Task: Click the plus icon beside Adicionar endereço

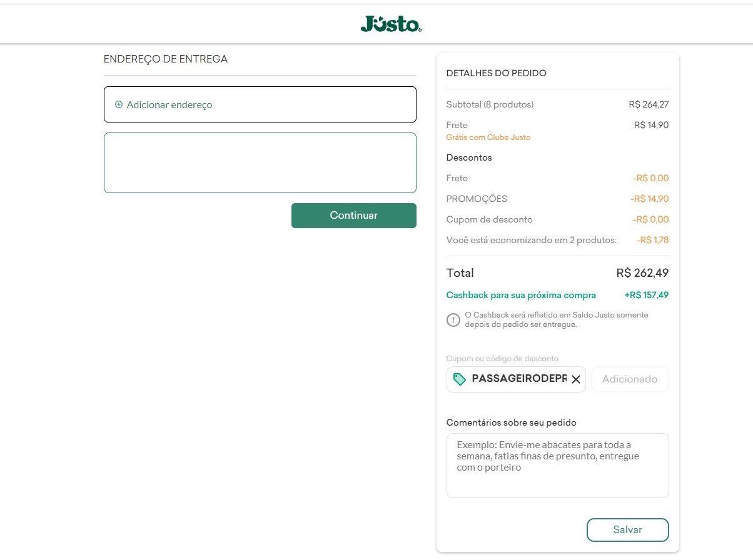Action: pos(119,104)
